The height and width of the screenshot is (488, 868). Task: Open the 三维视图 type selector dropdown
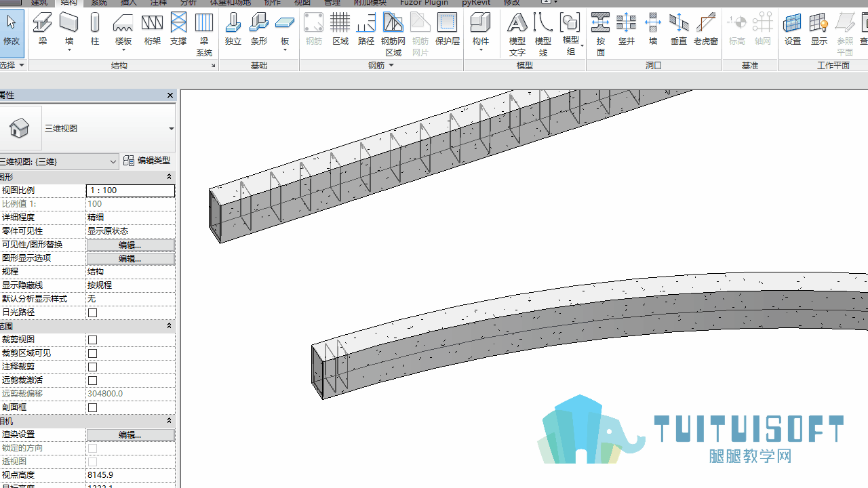point(171,129)
